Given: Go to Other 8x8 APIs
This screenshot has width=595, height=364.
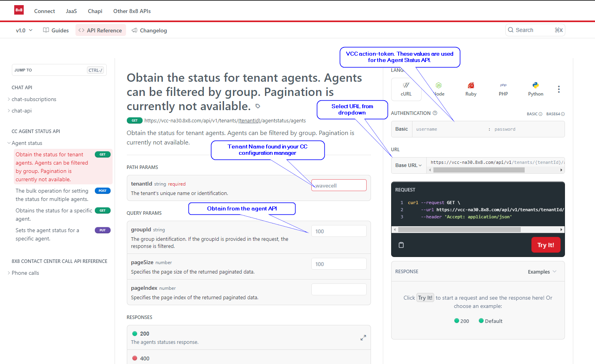Looking at the screenshot, I should click(132, 11).
